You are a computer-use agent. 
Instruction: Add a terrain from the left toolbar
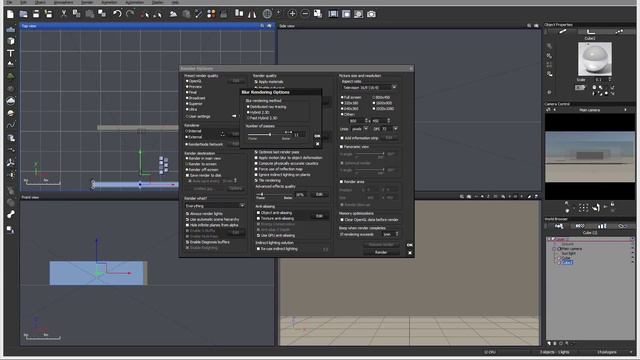(11, 64)
